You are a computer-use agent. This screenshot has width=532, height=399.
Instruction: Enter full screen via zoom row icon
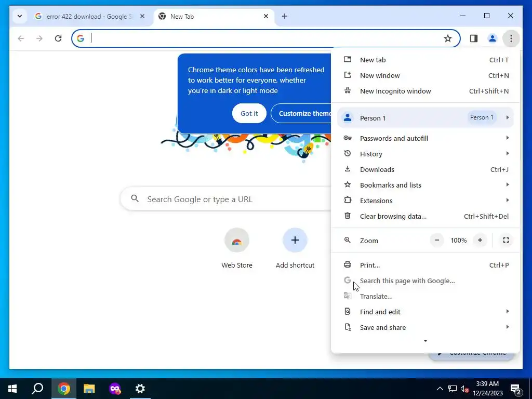click(506, 240)
